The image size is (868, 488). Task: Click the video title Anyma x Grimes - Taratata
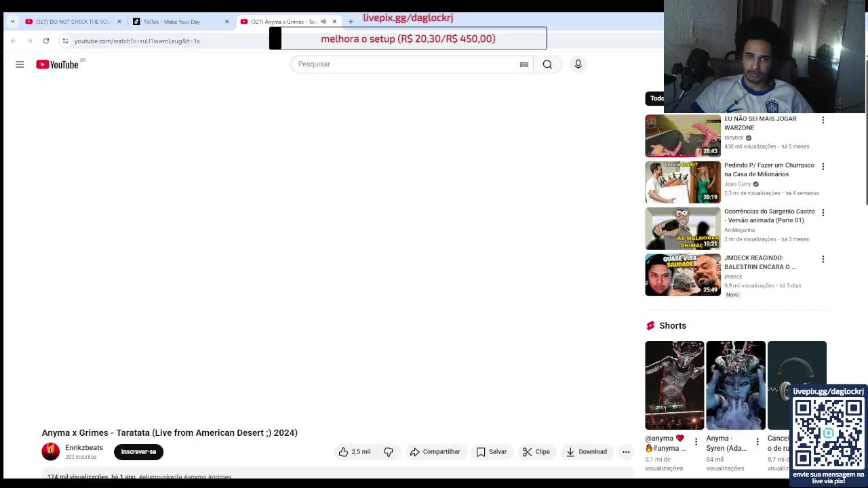click(170, 433)
